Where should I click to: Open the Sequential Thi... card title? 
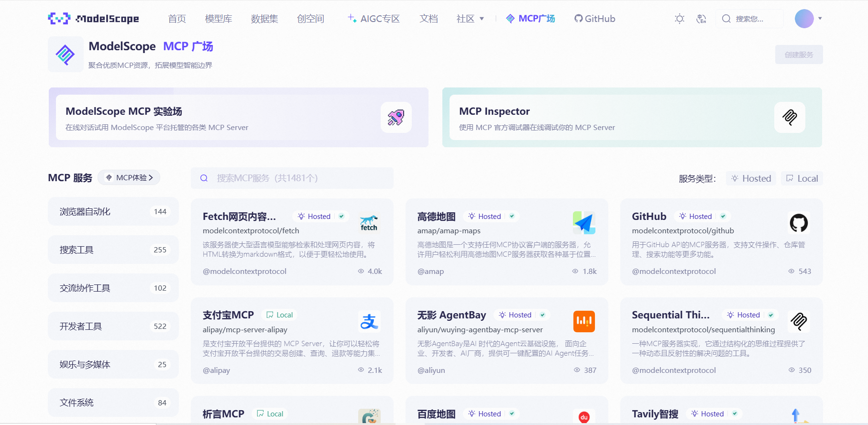point(670,315)
